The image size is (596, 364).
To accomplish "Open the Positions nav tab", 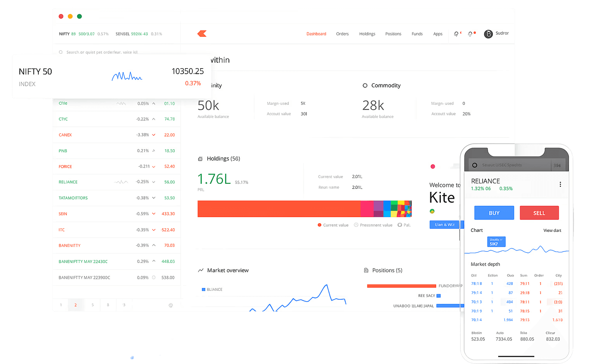I will coord(393,34).
